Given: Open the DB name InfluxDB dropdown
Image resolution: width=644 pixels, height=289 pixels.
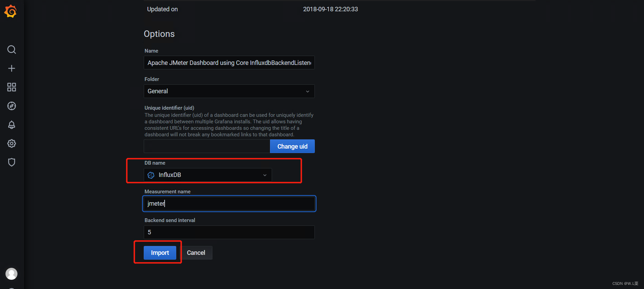Looking at the screenshot, I should 208,175.
